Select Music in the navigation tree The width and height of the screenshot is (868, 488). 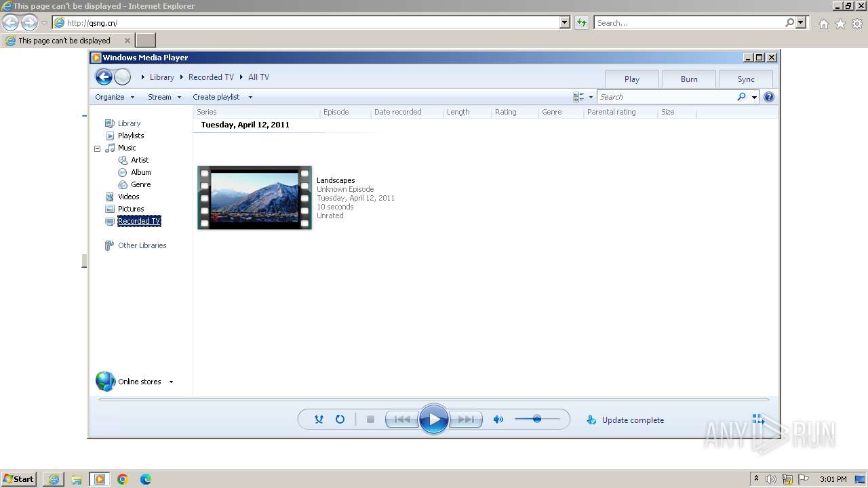point(127,148)
